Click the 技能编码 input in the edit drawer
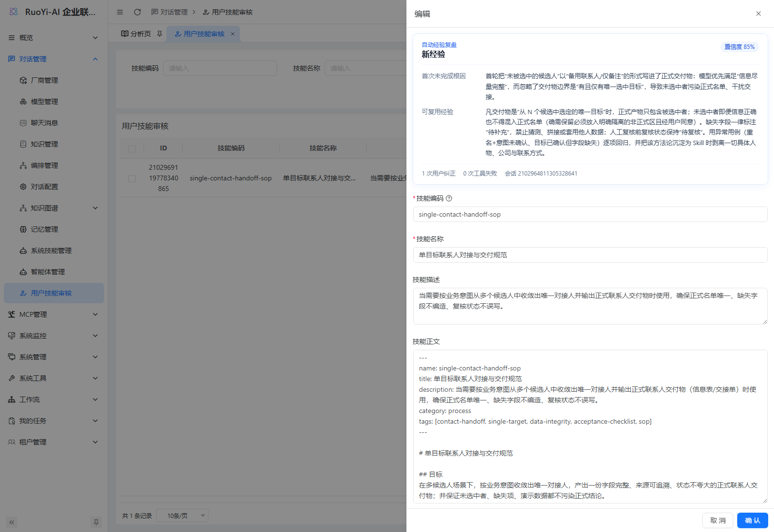This screenshot has height=532, width=774. click(x=590, y=214)
